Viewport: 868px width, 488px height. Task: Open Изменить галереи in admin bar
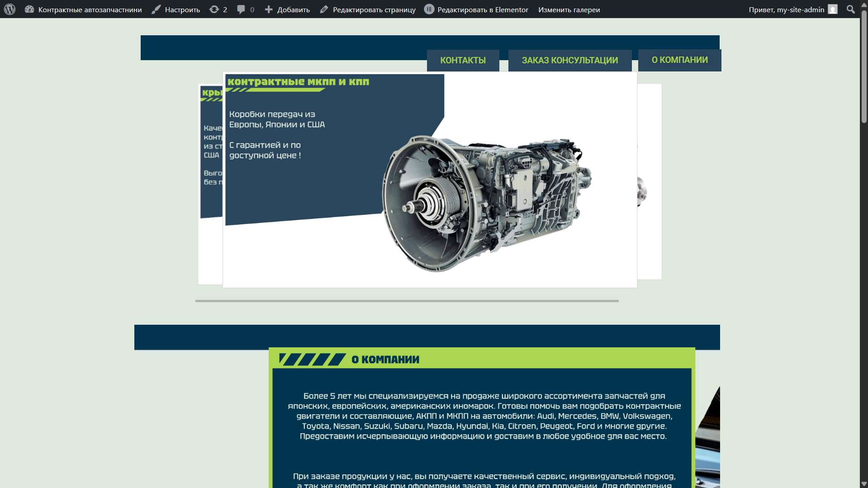(x=569, y=9)
